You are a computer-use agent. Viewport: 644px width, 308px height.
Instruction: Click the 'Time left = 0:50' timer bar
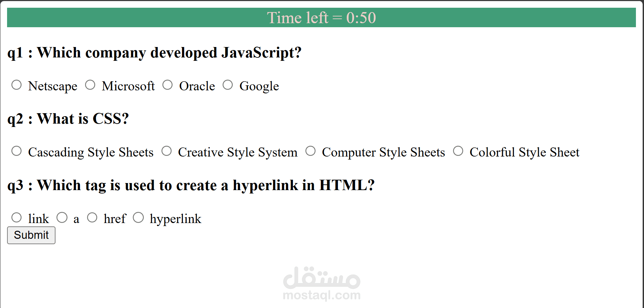(321, 17)
